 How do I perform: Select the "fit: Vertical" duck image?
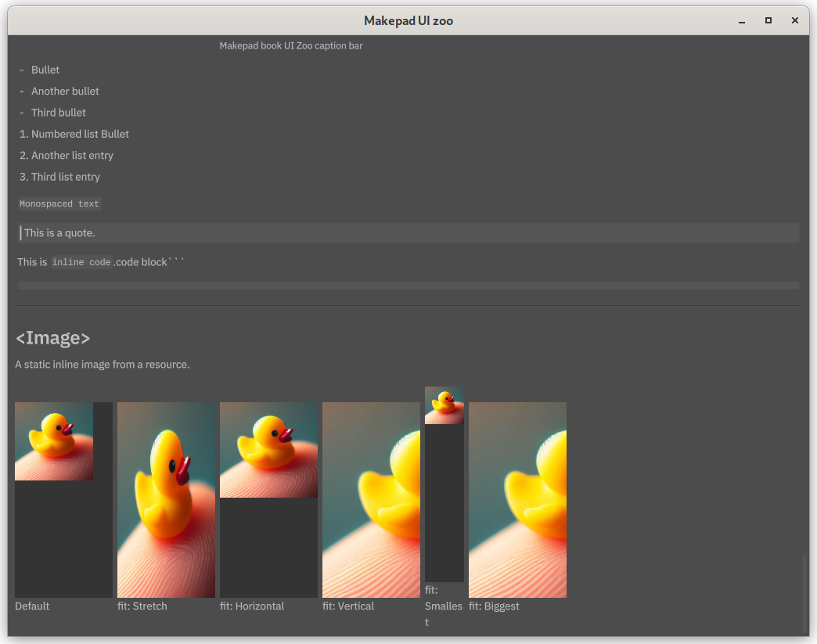click(370, 500)
